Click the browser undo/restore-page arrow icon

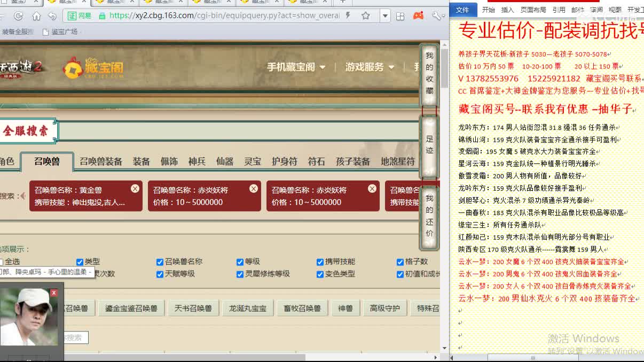point(52,16)
